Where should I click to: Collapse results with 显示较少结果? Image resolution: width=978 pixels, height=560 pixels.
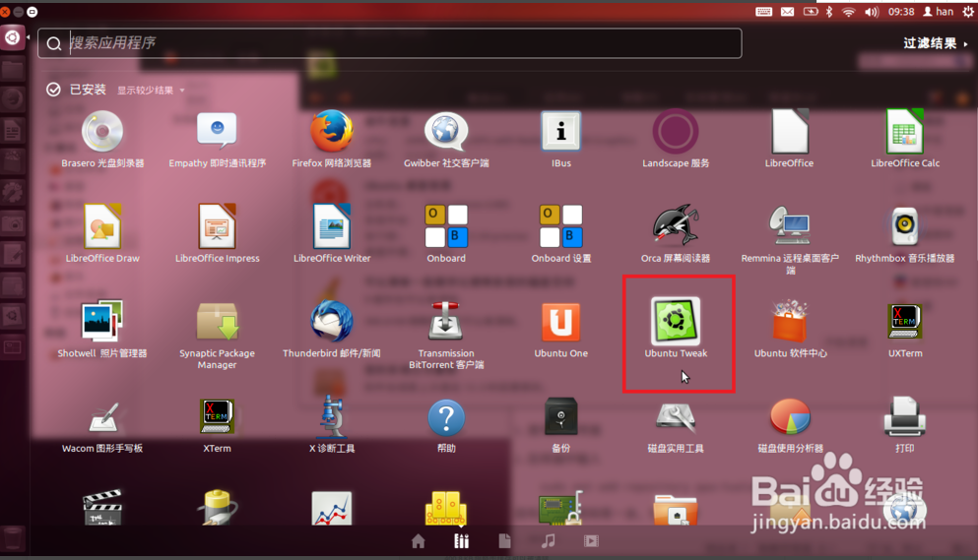tap(151, 91)
